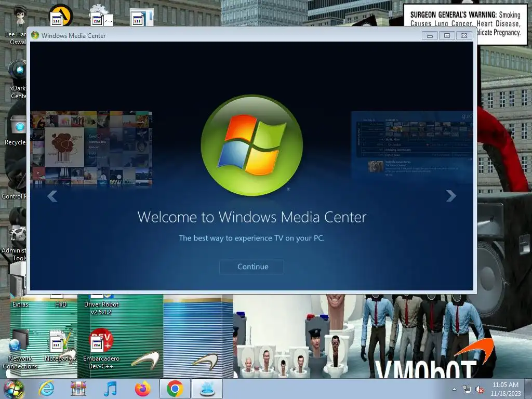Image resolution: width=532 pixels, height=399 pixels.
Task: Go to next slide with right arrow
Action: click(x=450, y=196)
